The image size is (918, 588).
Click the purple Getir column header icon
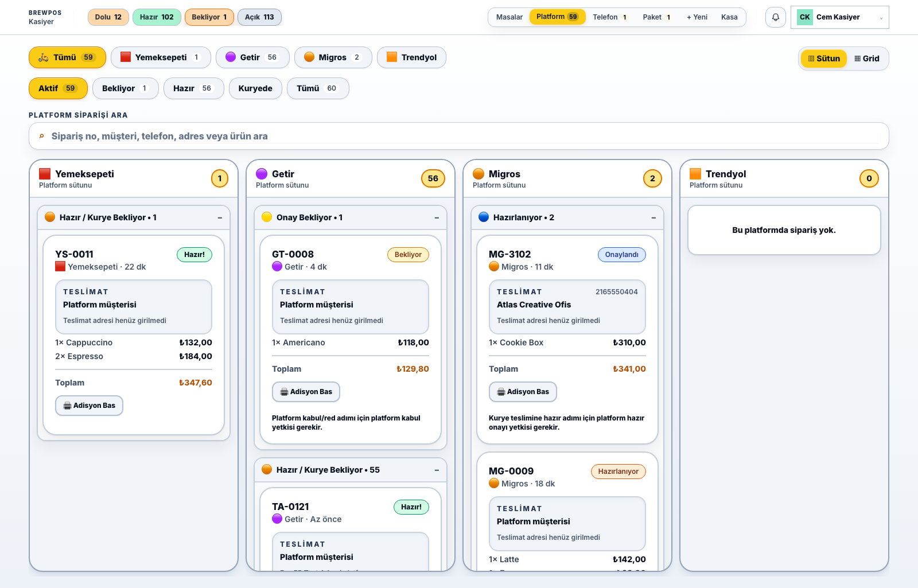pyautogui.click(x=262, y=174)
